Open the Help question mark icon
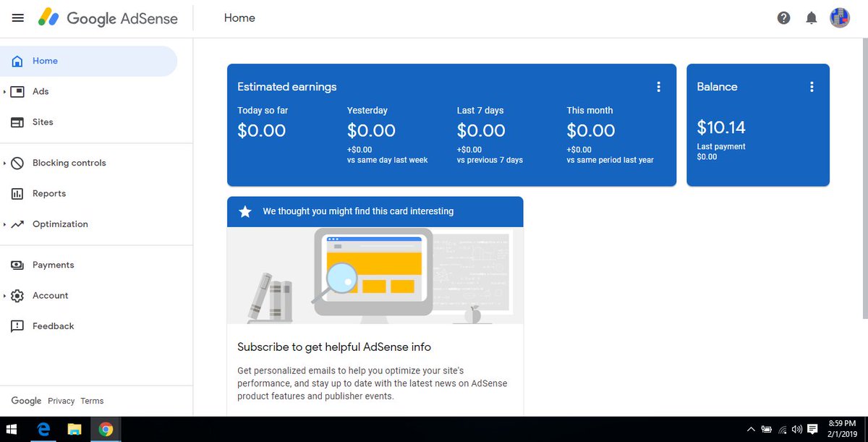The height and width of the screenshot is (442, 868). pos(783,18)
